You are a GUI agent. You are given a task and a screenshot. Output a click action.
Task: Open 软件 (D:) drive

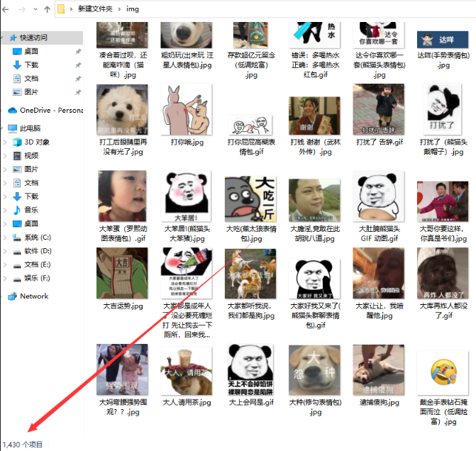(x=32, y=251)
